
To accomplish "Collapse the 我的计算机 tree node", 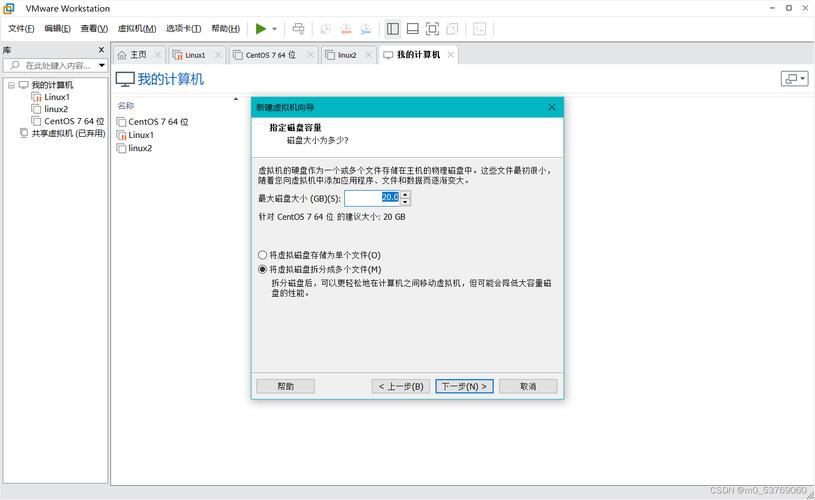I will point(11,85).
